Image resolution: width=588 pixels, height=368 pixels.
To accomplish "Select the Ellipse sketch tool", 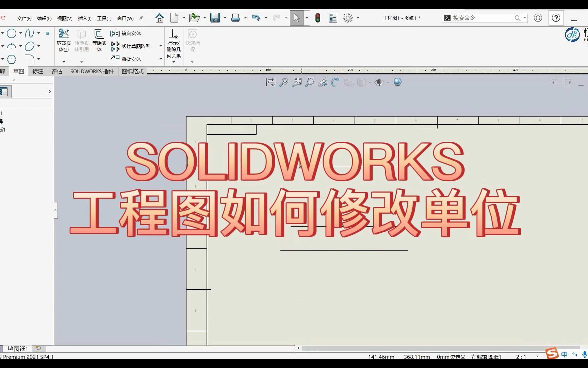I will (x=30, y=46).
